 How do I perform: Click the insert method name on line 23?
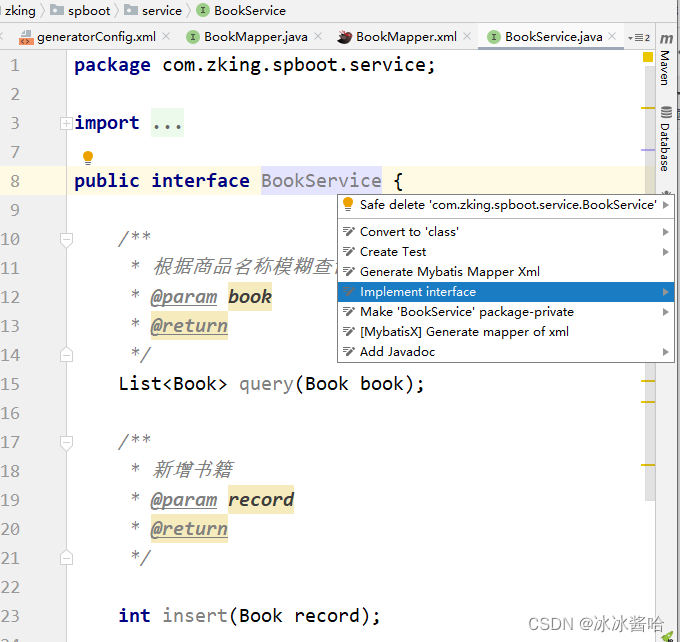point(195,616)
